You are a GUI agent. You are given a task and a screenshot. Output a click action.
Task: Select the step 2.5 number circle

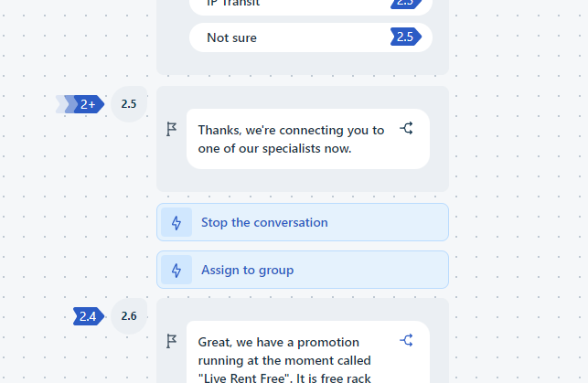(129, 104)
